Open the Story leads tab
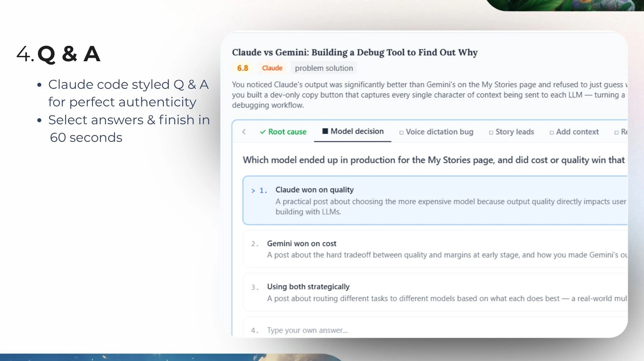 tap(511, 132)
